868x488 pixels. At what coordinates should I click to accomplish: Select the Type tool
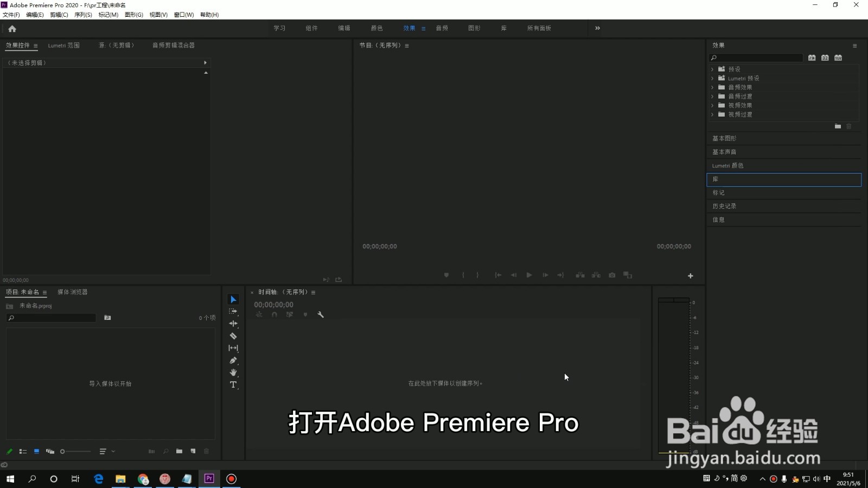(233, 385)
